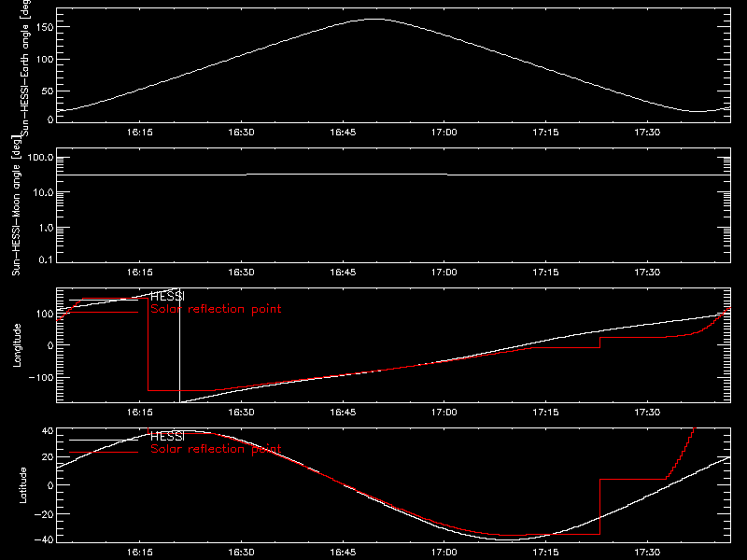
Task: Click Longitude plot's 17:30 time label
Action: pyautogui.click(x=647, y=413)
